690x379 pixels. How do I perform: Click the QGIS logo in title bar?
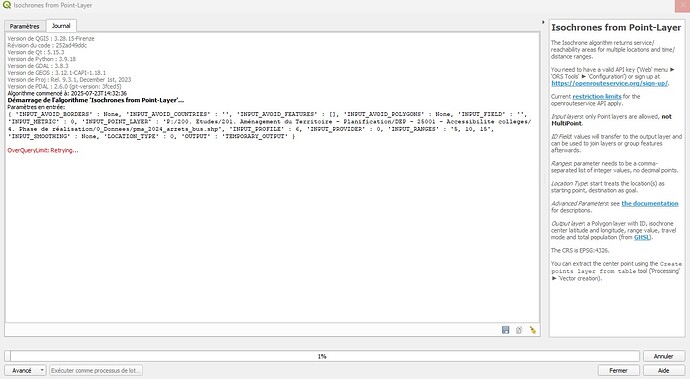[6, 5]
